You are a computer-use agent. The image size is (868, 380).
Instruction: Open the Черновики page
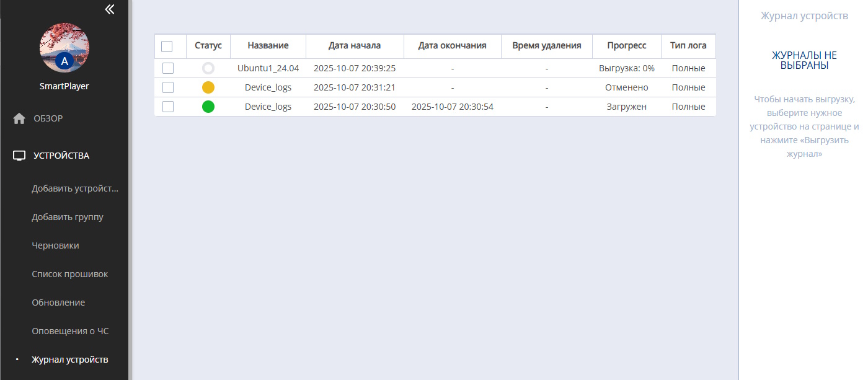click(x=55, y=245)
